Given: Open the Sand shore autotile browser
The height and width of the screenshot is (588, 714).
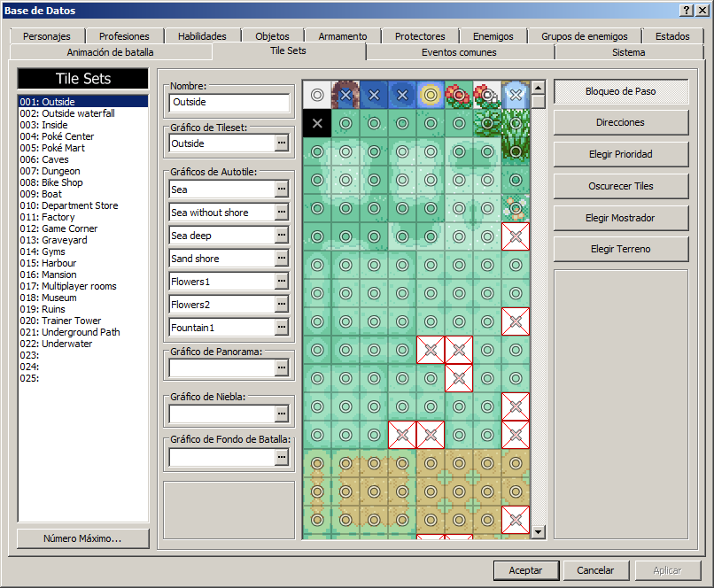Looking at the screenshot, I should coord(283,258).
